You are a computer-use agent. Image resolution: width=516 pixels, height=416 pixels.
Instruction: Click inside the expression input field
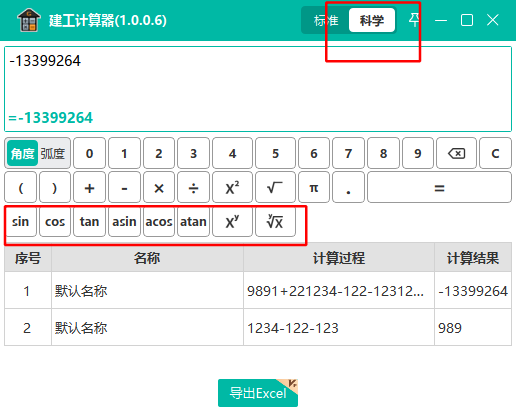[258, 89]
